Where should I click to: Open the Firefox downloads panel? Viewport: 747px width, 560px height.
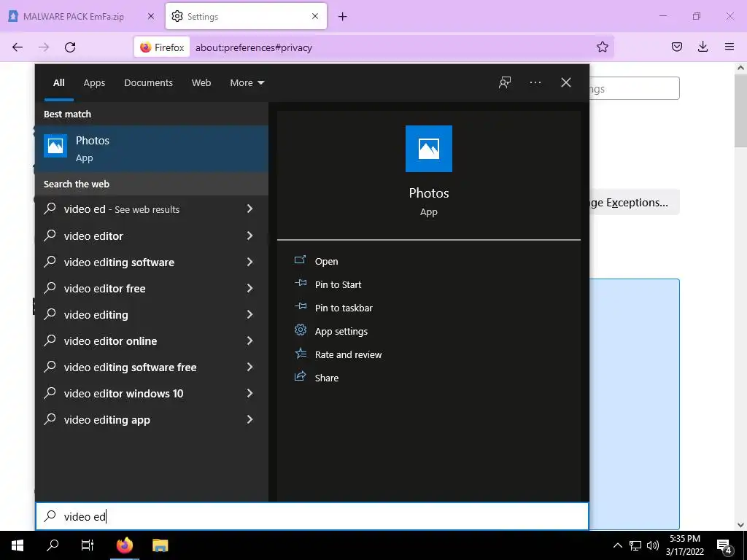[x=703, y=47]
